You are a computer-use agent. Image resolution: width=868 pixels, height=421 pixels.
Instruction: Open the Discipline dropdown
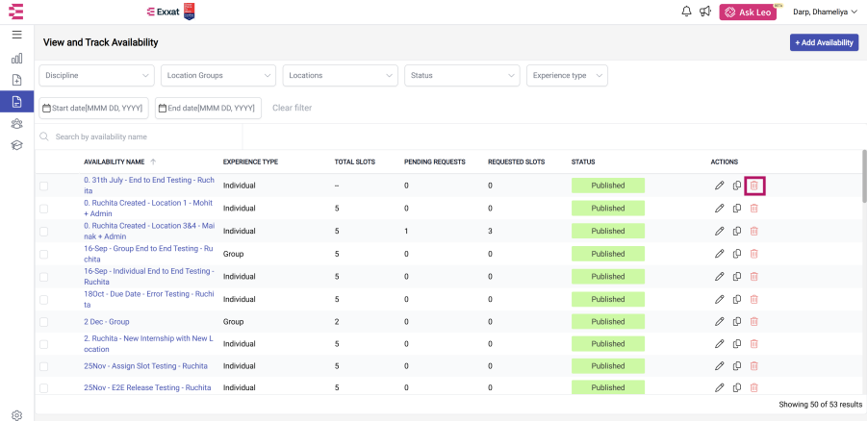pos(96,75)
